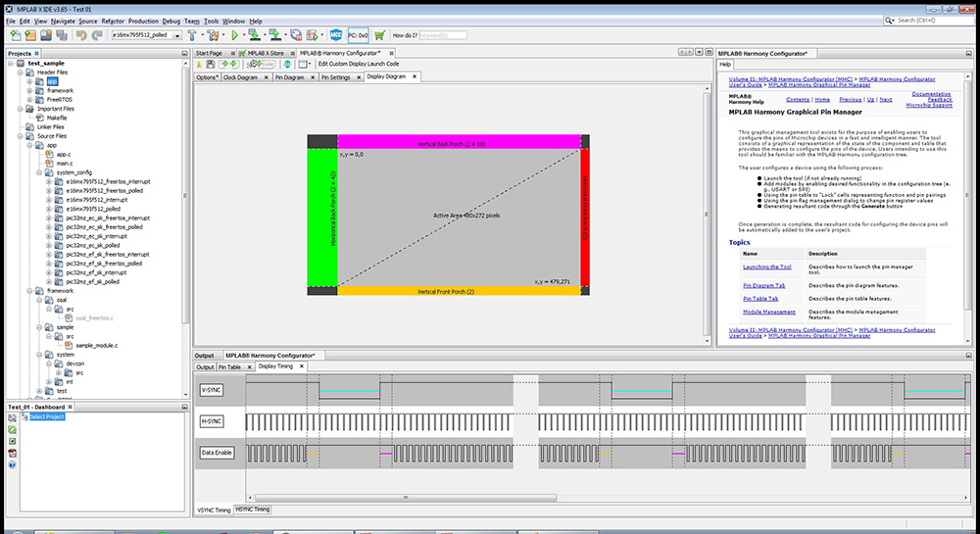The height and width of the screenshot is (534, 980).
Task: Run the project with green play icon
Action: click(x=235, y=35)
